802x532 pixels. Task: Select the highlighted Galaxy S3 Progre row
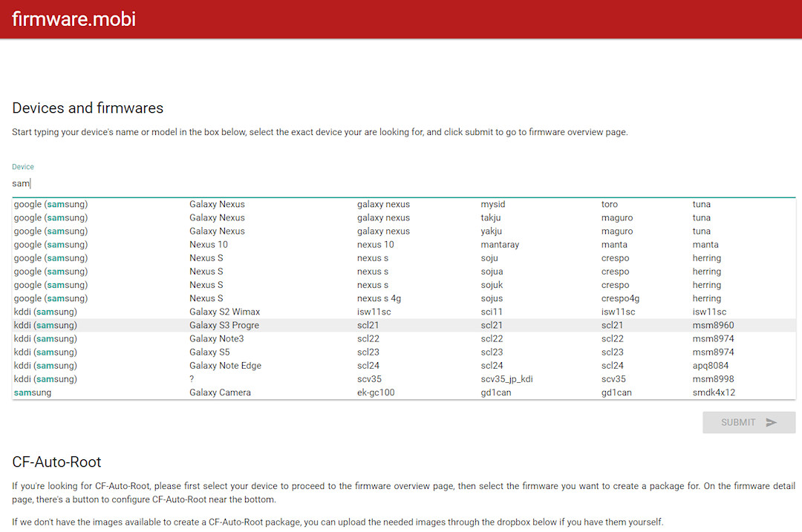click(x=403, y=326)
